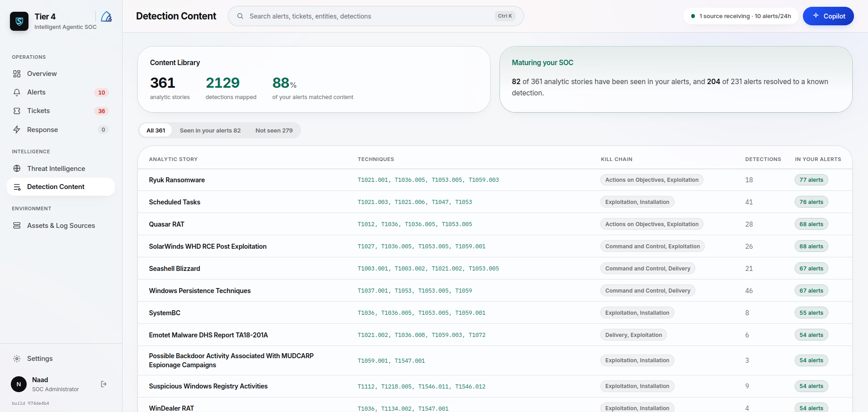Switch to Seen in your alerts 82 tab
This screenshot has width=868, height=412.
(x=210, y=130)
